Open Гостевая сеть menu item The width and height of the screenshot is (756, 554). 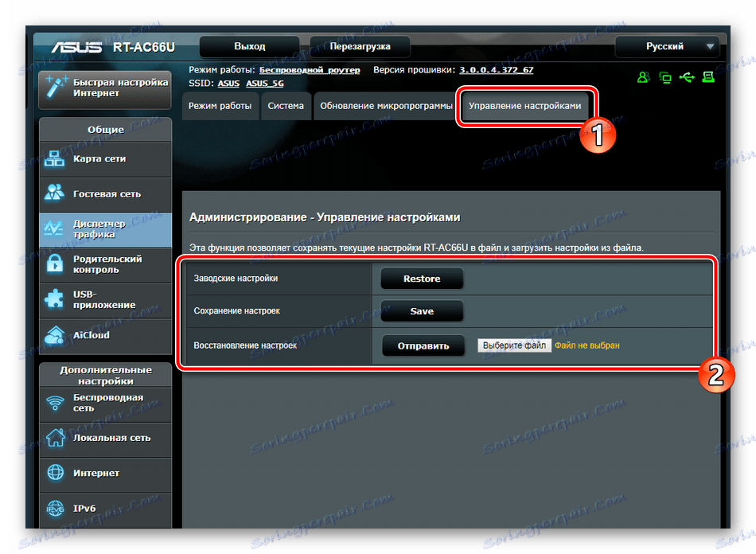(106, 194)
